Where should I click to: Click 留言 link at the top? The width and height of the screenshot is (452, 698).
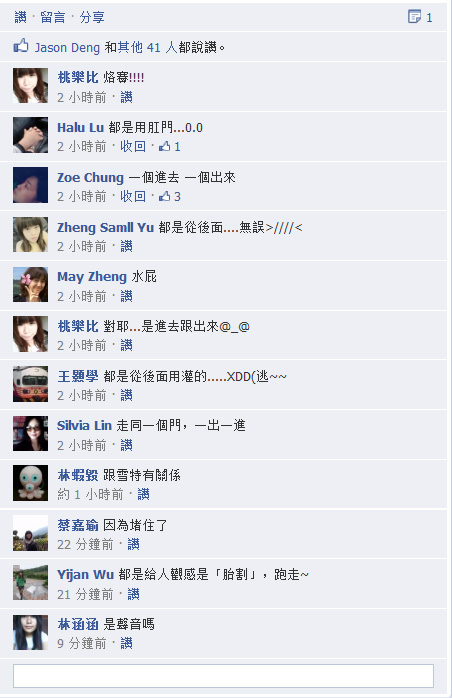point(53,17)
